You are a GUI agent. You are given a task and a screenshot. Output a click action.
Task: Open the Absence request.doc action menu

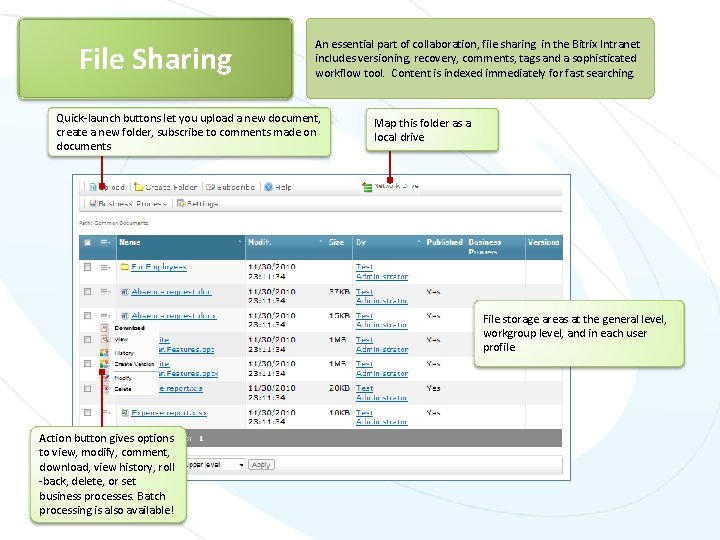[106, 291]
